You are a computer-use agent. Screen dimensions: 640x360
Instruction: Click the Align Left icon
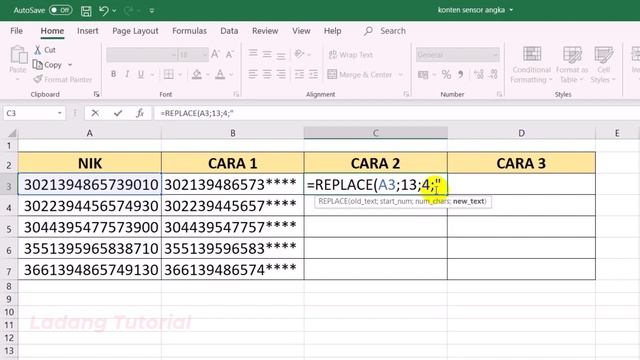coord(253,74)
